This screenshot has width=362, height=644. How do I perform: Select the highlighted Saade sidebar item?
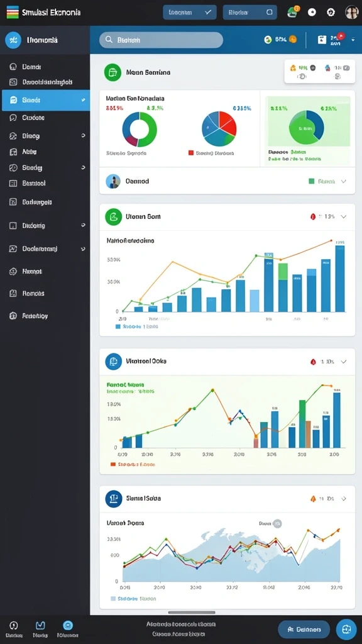(45, 100)
